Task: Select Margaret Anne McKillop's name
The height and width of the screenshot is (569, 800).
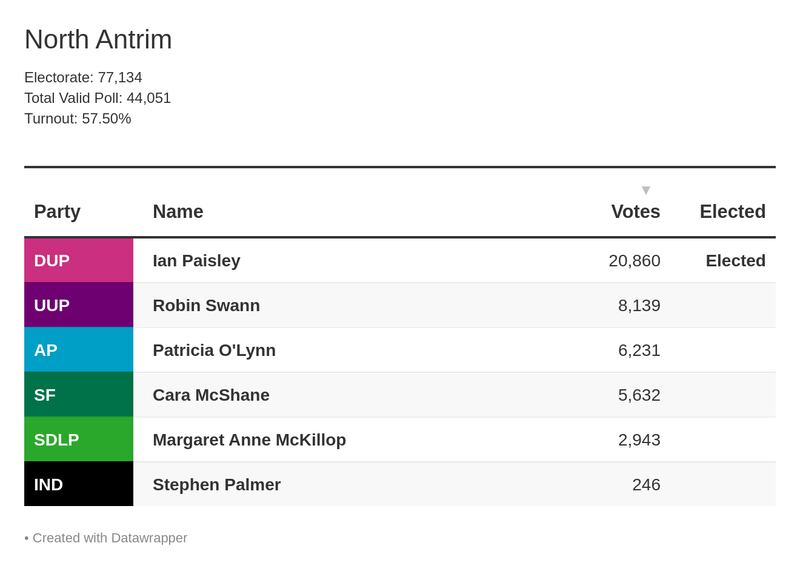Action: 249,440
